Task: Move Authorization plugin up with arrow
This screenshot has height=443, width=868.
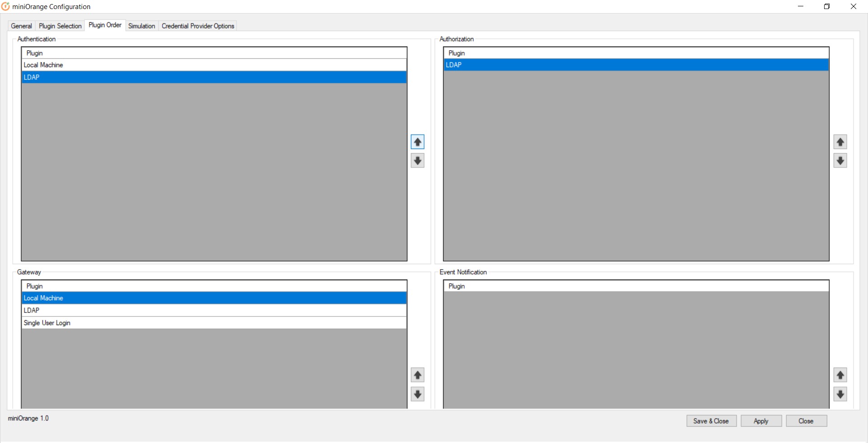Action: pos(840,142)
